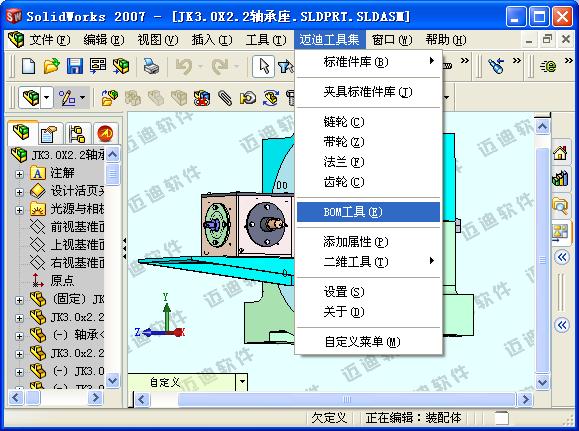
Task: Select the arrow pointer Select tool
Action: (264, 66)
